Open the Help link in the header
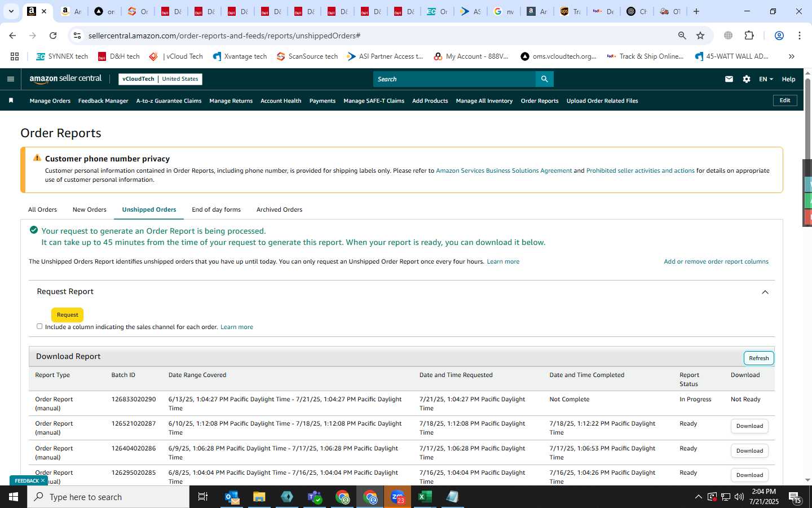The width and height of the screenshot is (812, 508). [x=788, y=79]
